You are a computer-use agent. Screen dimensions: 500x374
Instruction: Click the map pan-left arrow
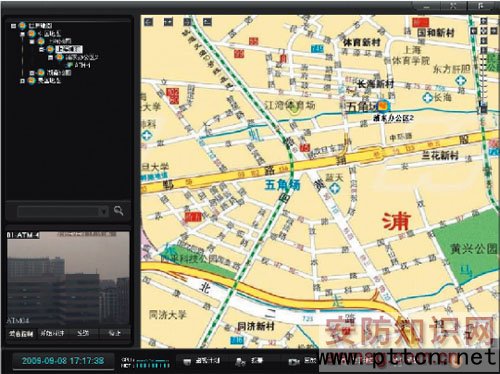[474, 31]
